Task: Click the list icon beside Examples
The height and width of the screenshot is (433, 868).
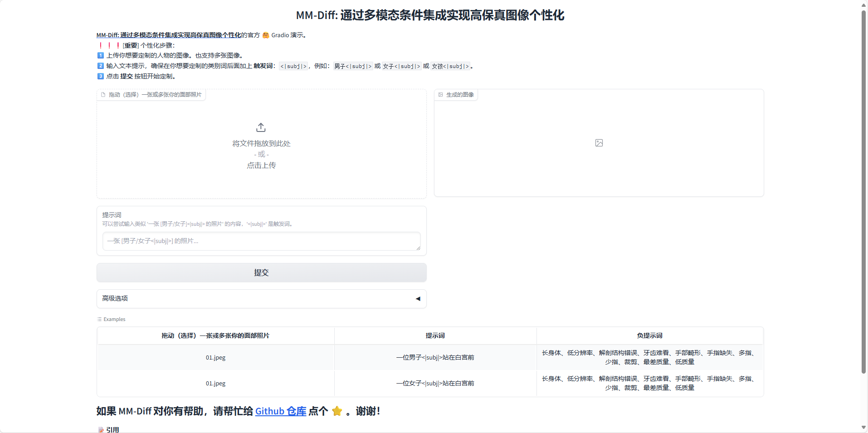Action: [100, 319]
